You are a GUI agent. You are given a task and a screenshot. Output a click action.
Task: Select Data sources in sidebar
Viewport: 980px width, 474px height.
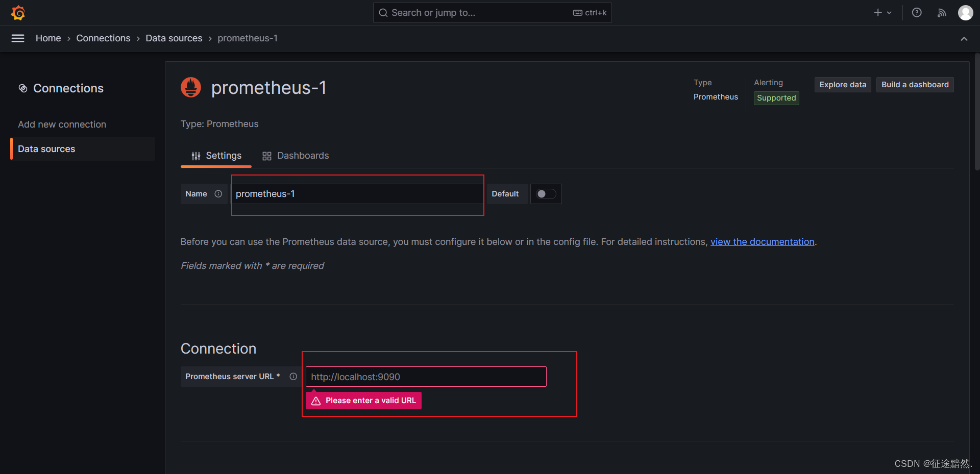82,149
